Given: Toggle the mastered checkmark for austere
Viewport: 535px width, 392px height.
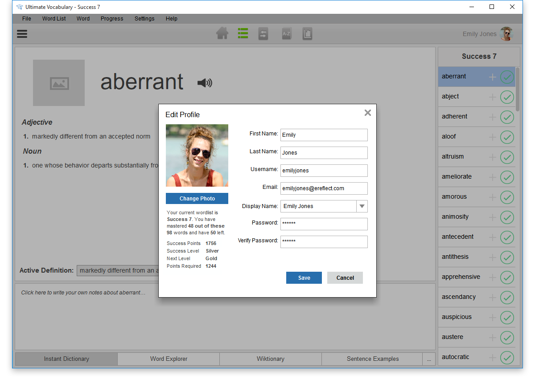Looking at the screenshot, I should click(507, 338).
